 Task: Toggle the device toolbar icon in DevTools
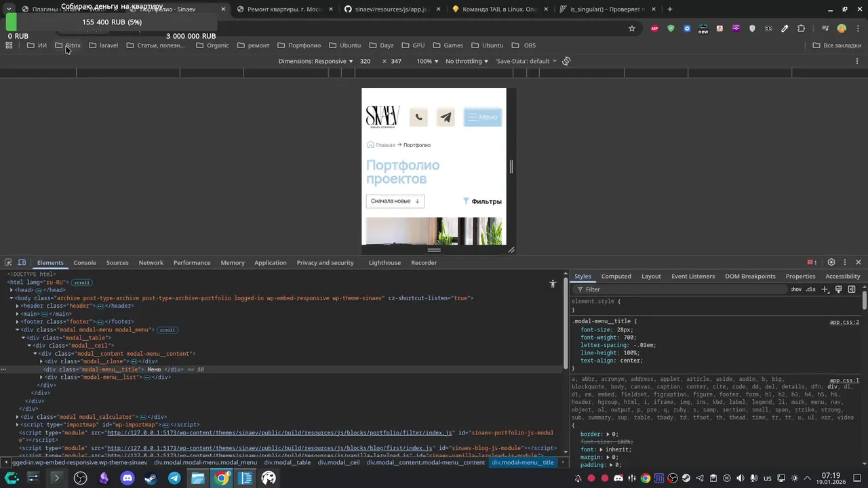22,262
